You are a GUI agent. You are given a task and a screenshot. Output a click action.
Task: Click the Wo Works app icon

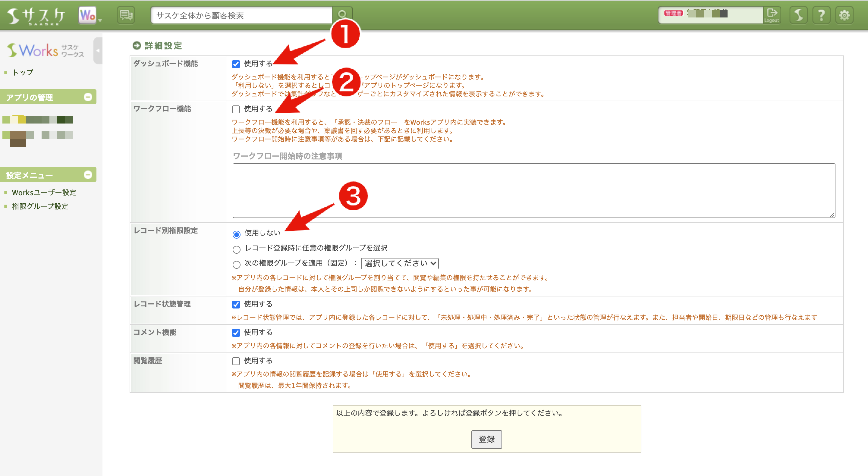point(87,15)
